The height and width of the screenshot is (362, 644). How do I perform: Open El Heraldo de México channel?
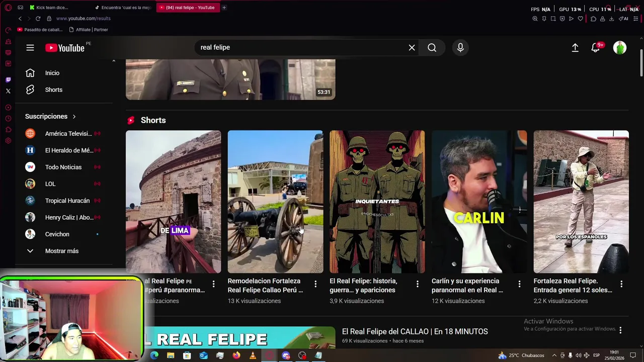pos(63,150)
